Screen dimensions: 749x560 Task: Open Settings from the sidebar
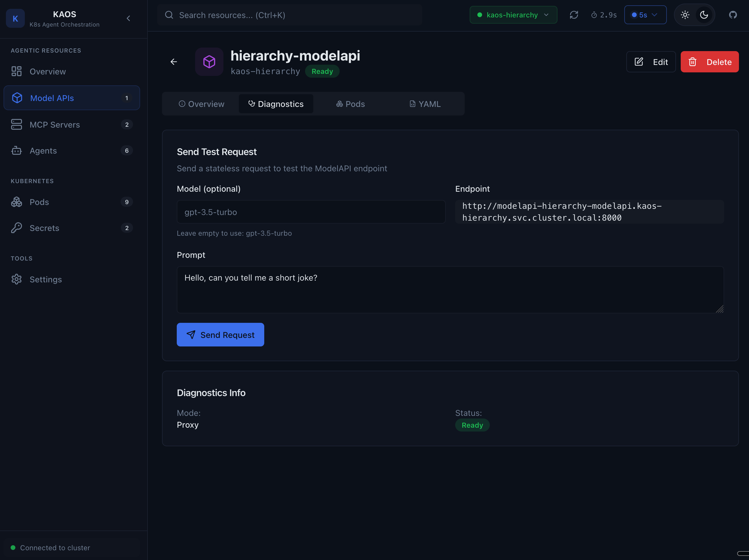(x=46, y=279)
